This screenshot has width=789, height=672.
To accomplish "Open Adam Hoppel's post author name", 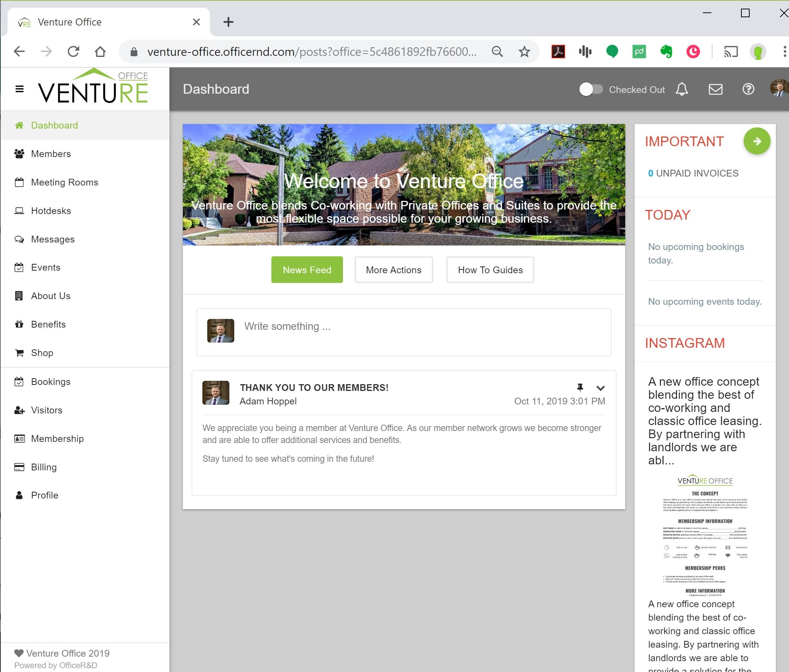I will pos(268,401).
